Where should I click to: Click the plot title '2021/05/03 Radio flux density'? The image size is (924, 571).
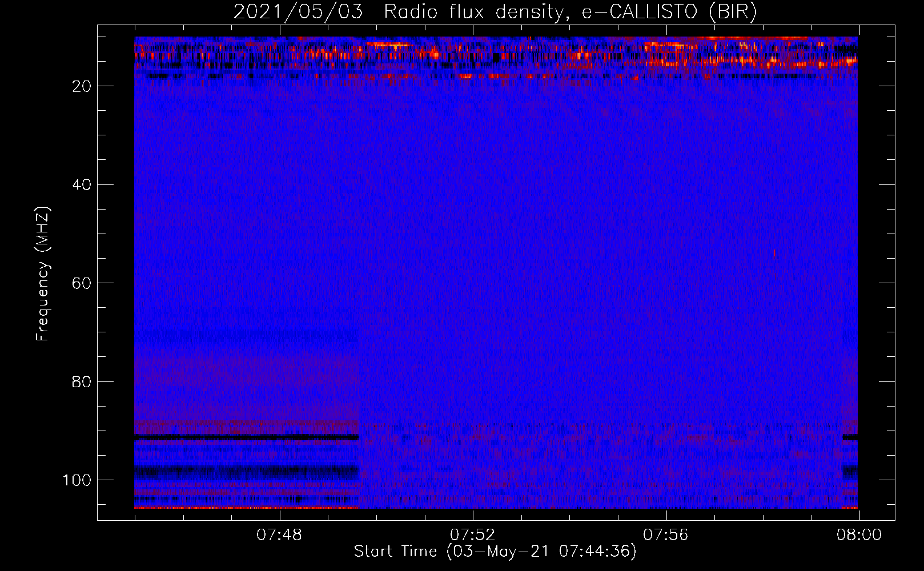495,12
